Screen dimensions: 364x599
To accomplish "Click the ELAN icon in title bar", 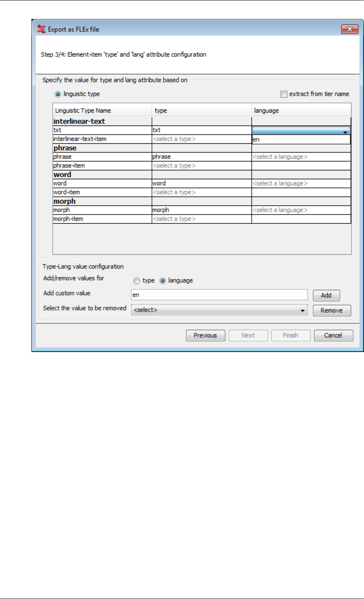I will [41, 29].
